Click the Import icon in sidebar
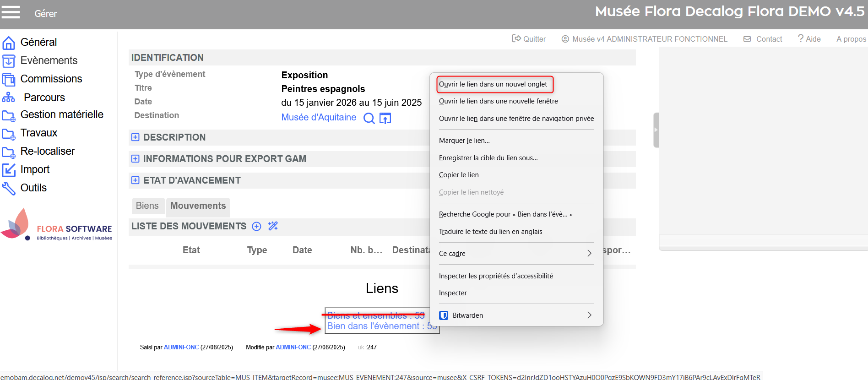Screen dimensions: 868x380 [9, 170]
